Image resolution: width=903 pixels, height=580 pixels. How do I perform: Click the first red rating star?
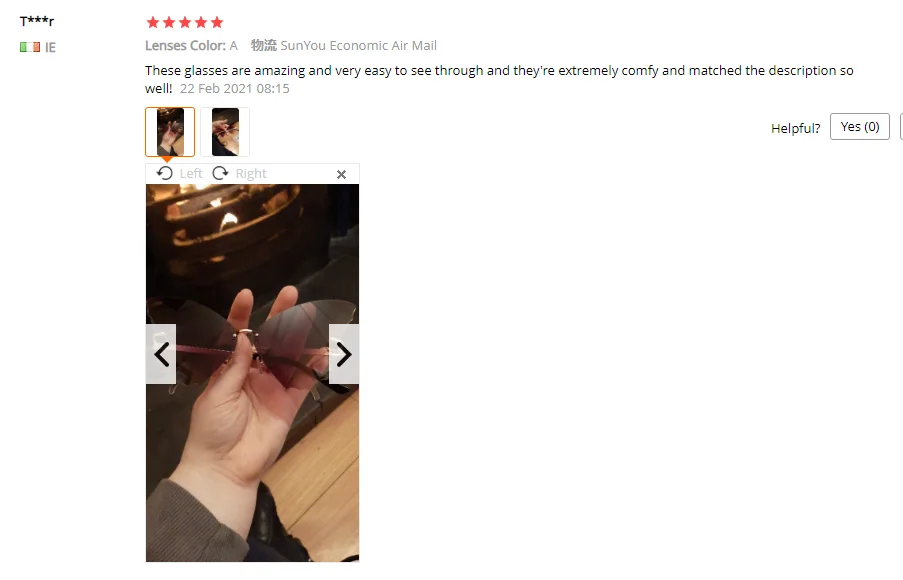[x=153, y=22]
